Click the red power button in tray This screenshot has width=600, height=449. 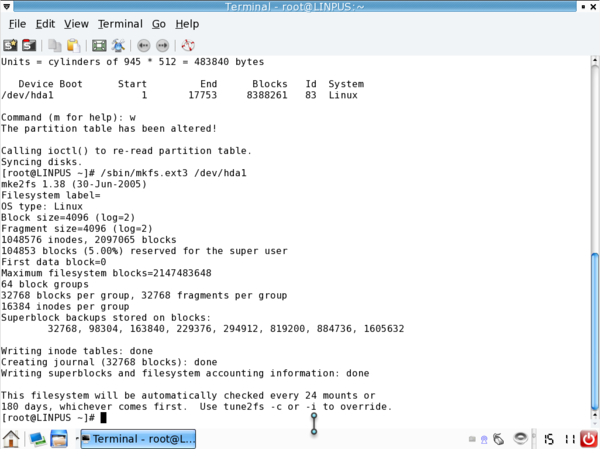(588, 438)
